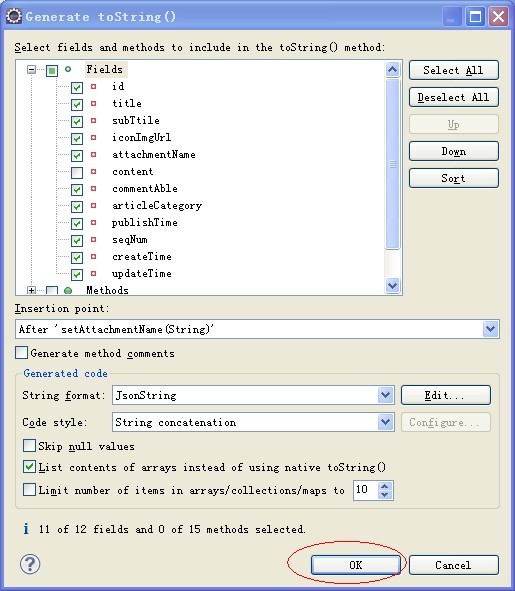Toggle the Fields group checkbox
This screenshot has height=591, width=515.
pyautogui.click(x=52, y=70)
